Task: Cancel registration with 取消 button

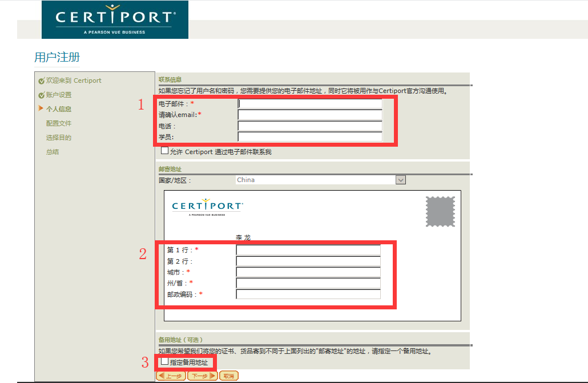Action: pos(229,376)
